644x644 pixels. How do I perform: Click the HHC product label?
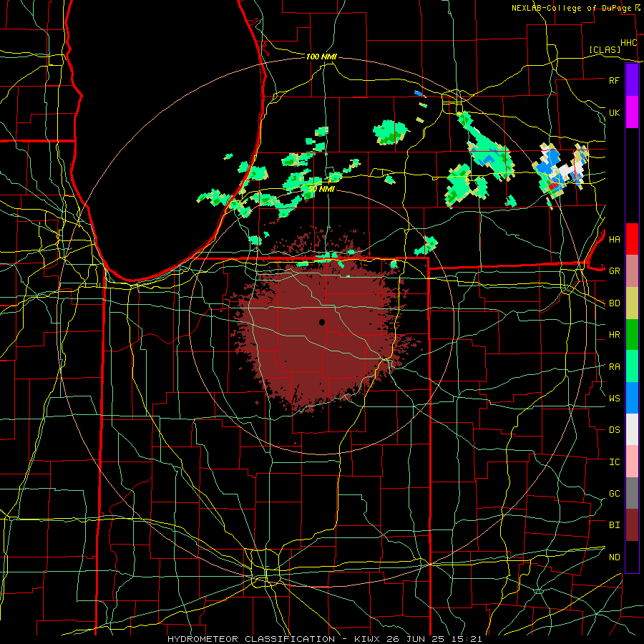point(629,43)
